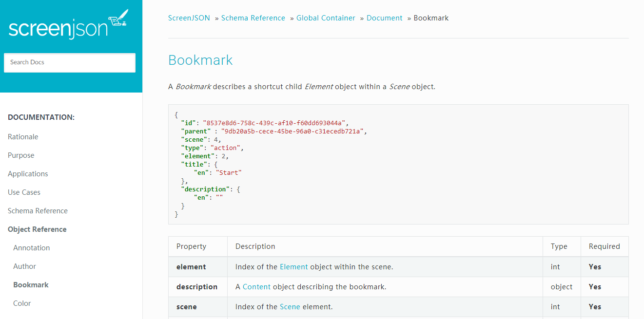The height and width of the screenshot is (319, 644).
Task: Open the Annotation object reference
Action: (x=31, y=247)
